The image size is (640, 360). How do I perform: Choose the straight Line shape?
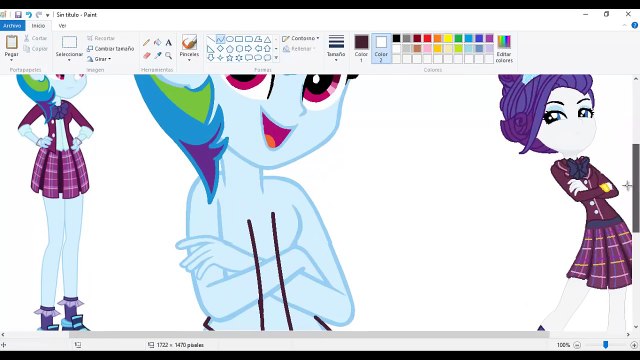tap(211, 39)
